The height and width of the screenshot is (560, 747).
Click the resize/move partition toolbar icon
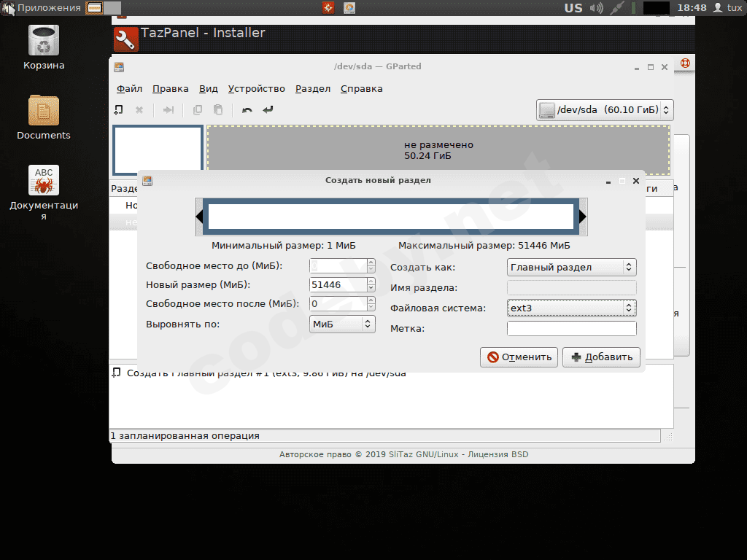click(x=169, y=110)
